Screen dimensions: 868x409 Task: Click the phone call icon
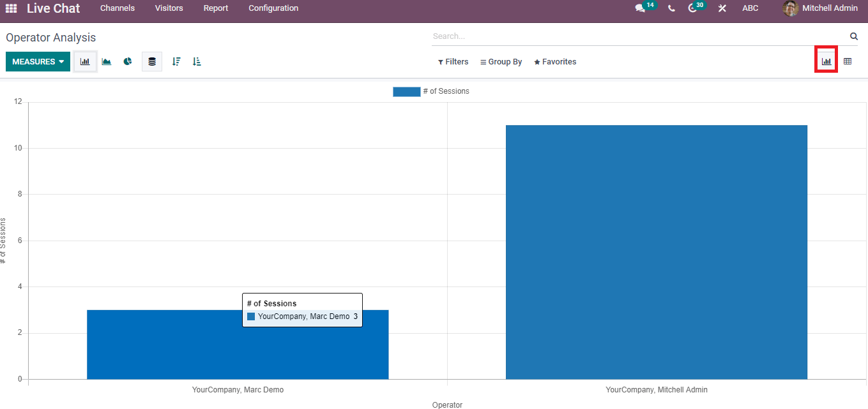[671, 8]
